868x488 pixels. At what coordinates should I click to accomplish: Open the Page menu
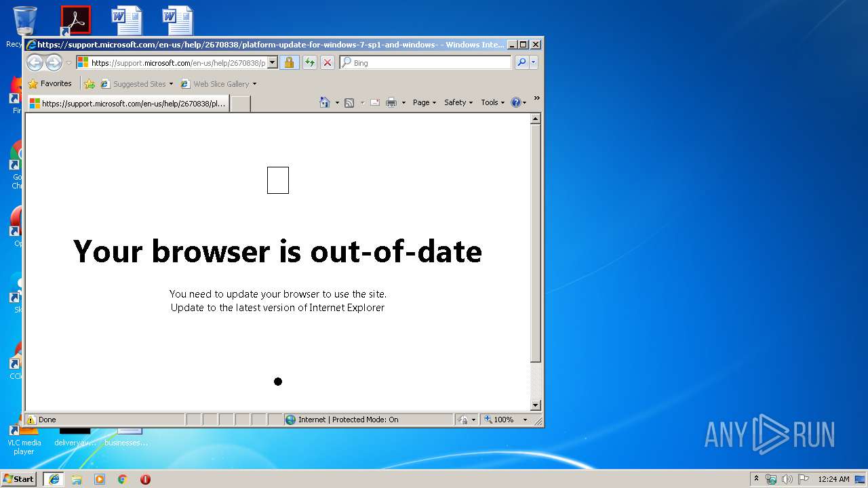(425, 102)
